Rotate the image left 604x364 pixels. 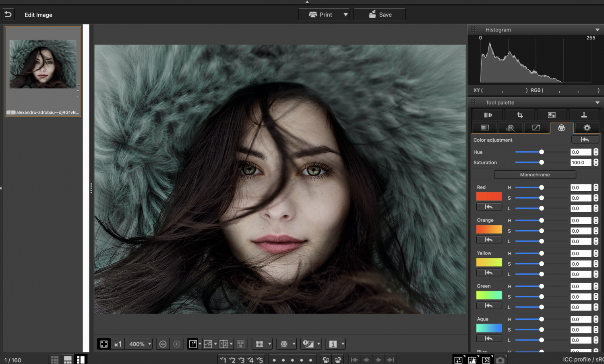tap(326, 360)
